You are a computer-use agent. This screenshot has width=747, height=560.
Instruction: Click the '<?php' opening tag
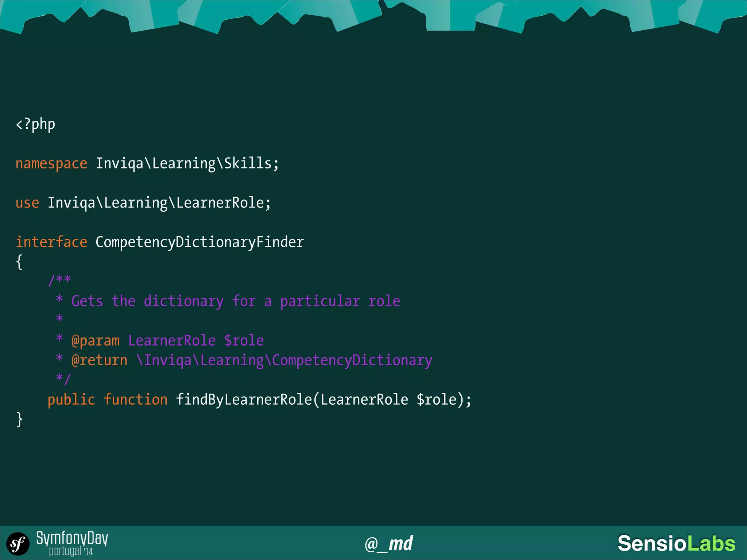pyautogui.click(x=35, y=125)
